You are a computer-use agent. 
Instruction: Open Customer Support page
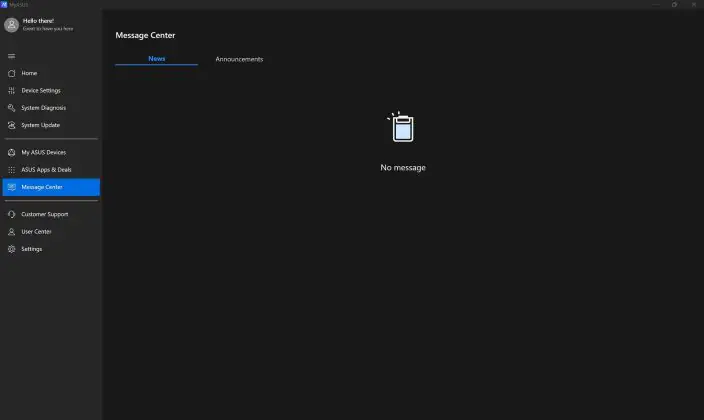click(51, 215)
